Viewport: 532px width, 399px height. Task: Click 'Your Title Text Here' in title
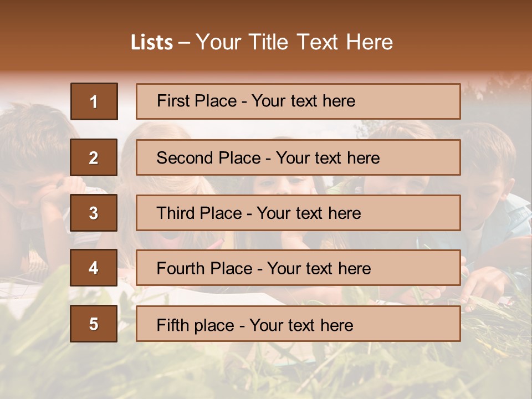point(294,43)
